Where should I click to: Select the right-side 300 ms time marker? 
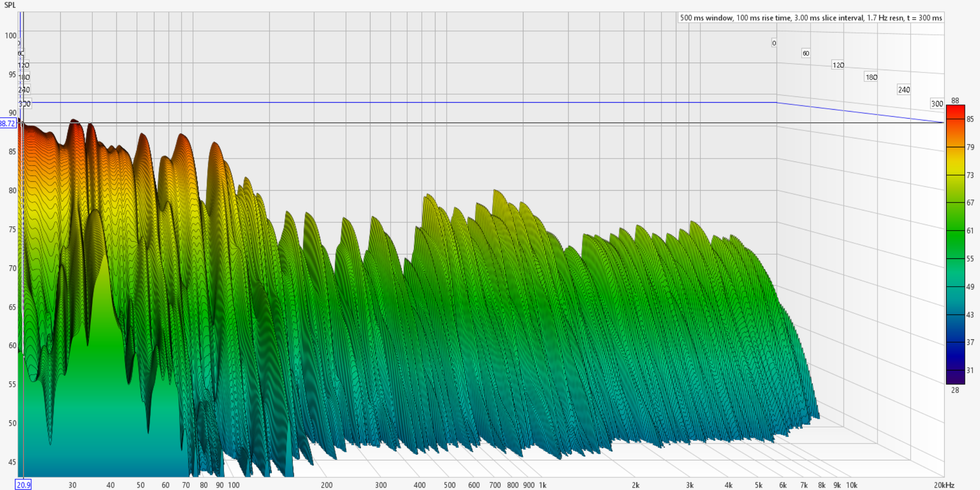pyautogui.click(x=937, y=104)
